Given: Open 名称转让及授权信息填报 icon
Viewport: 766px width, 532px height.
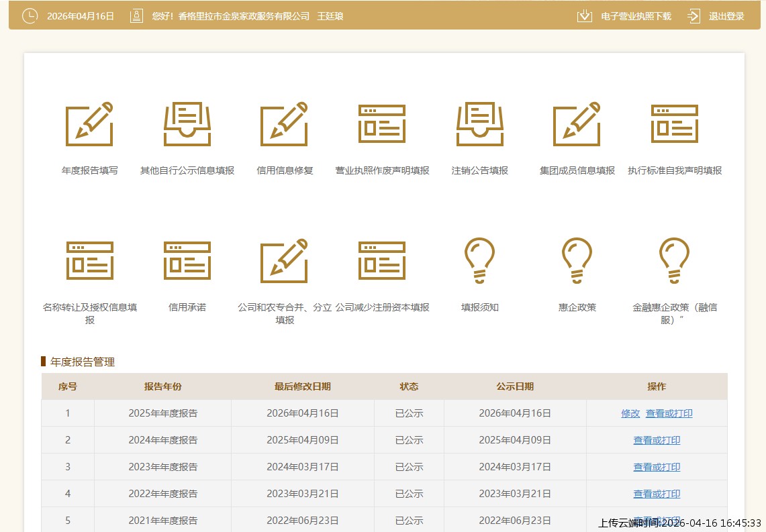Looking at the screenshot, I should [89, 261].
